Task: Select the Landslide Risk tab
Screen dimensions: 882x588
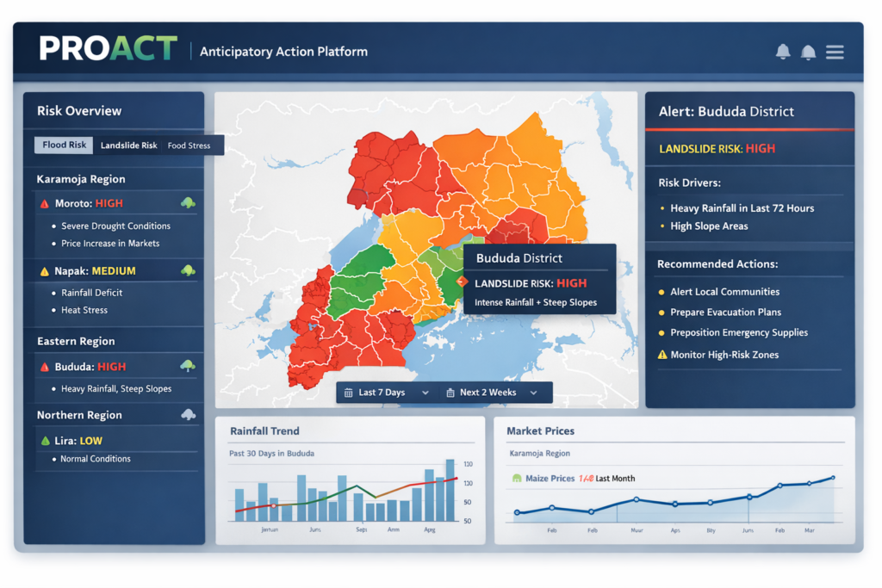Action: 128,145
